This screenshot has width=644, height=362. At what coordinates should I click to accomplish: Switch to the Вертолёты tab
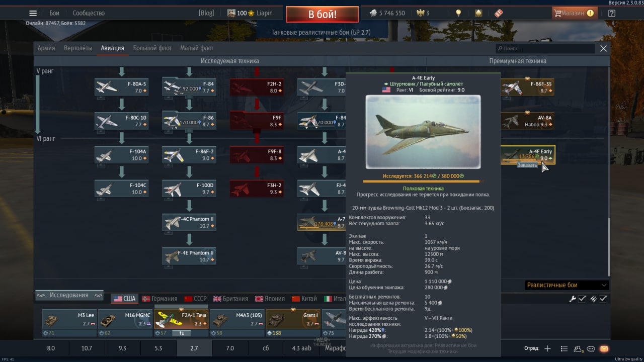(78, 48)
